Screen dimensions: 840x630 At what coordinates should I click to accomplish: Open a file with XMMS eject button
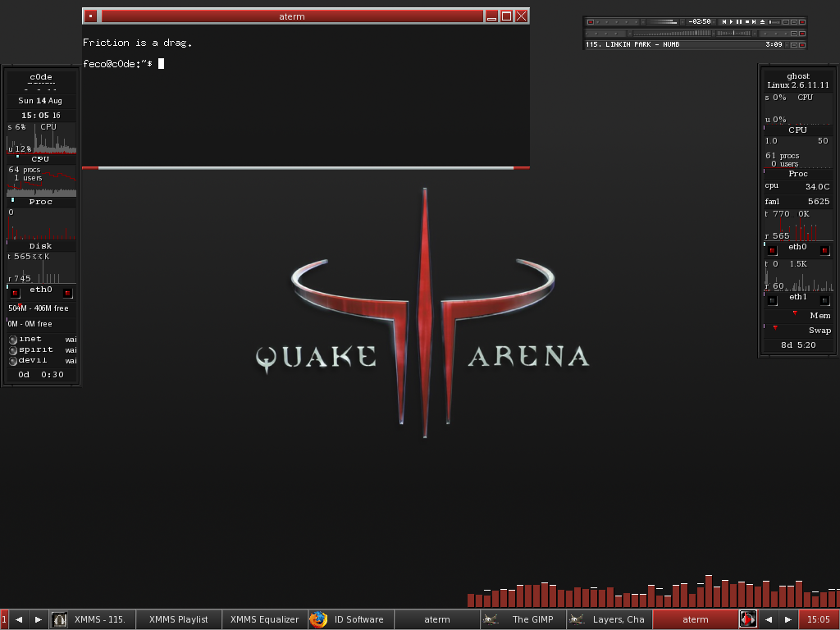pyautogui.click(x=762, y=22)
